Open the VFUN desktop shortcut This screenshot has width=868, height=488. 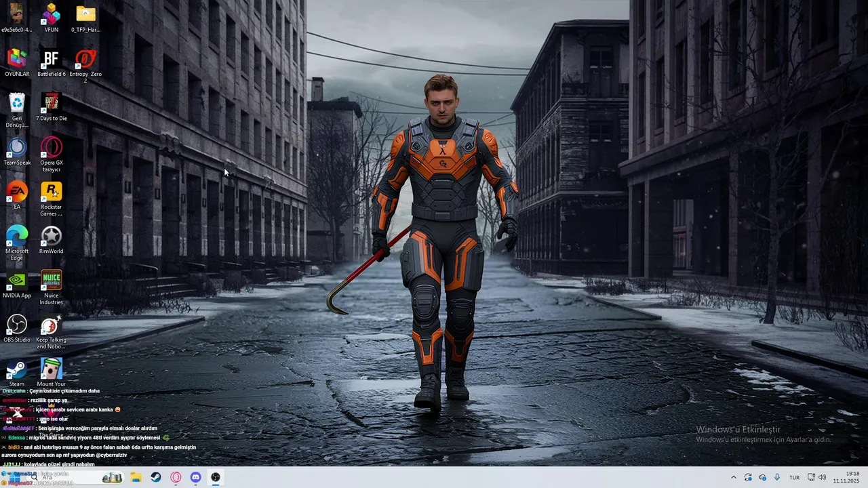(52, 18)
